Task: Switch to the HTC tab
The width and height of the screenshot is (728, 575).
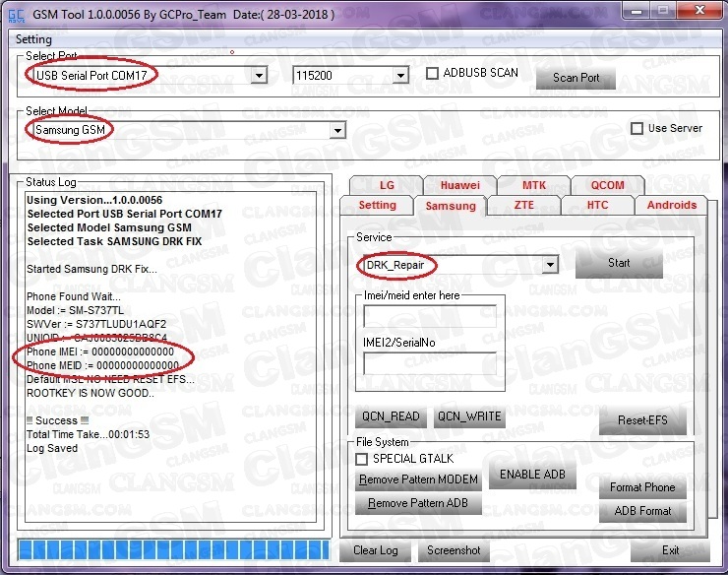Action: (597, 205)
